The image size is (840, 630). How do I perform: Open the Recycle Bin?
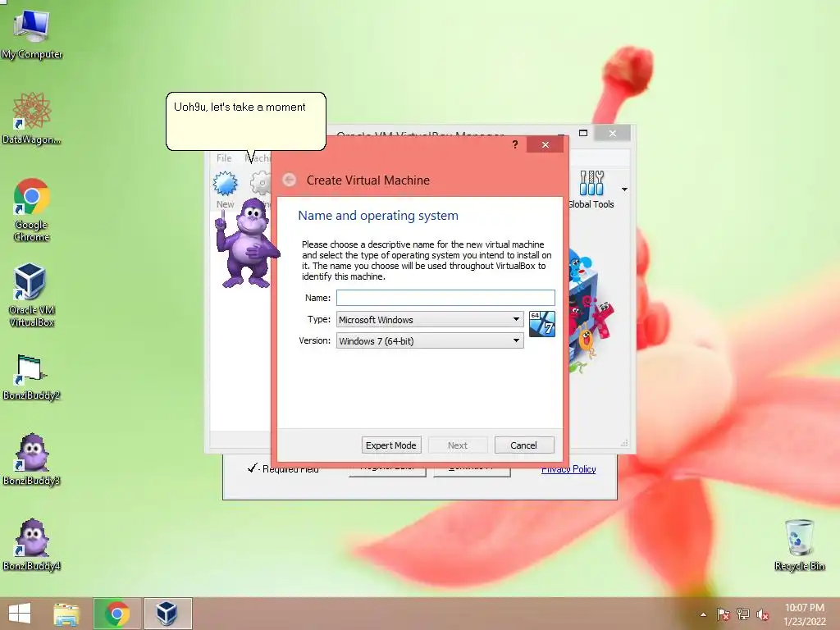[x=799, y=545]
